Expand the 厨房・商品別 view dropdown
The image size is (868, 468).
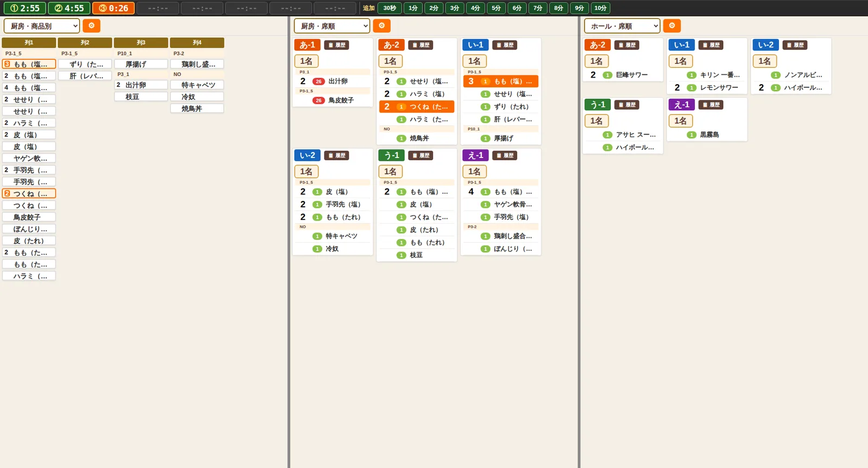pos(42,26)
